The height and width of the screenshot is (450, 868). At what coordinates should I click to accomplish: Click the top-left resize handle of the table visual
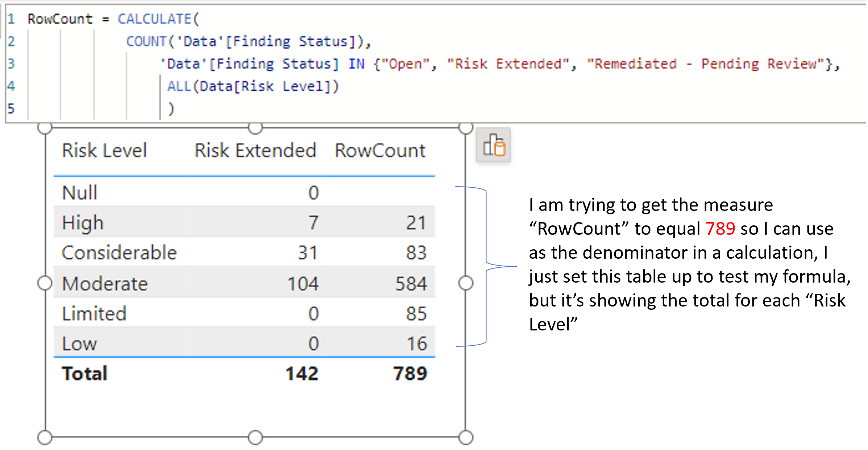[x=45, y=128]
